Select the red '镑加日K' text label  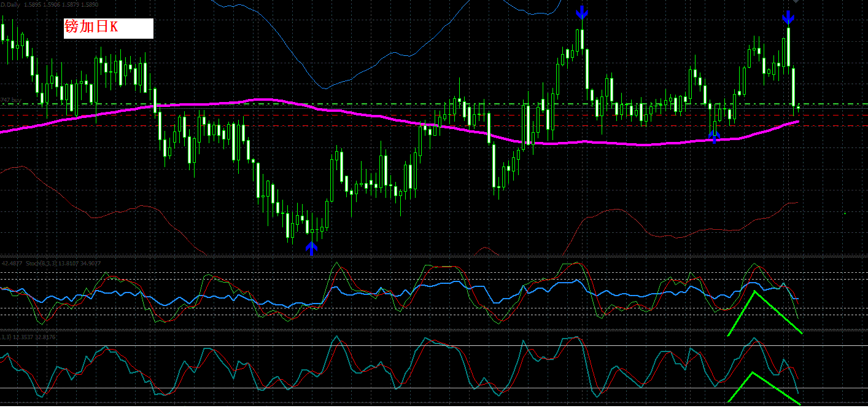point(91,26)
